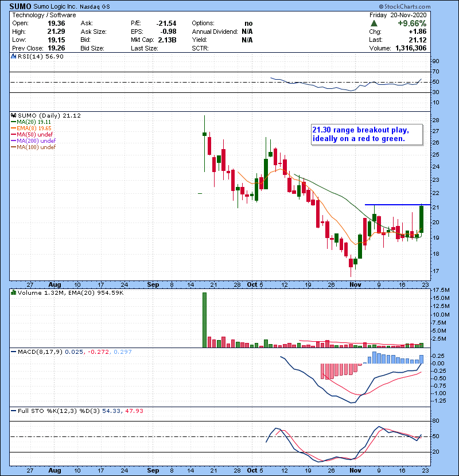This screenshot has height=476, width=459.
Task: Click the Volume 1.32M, EMA(20) label
Action: [x=71, y=293]
